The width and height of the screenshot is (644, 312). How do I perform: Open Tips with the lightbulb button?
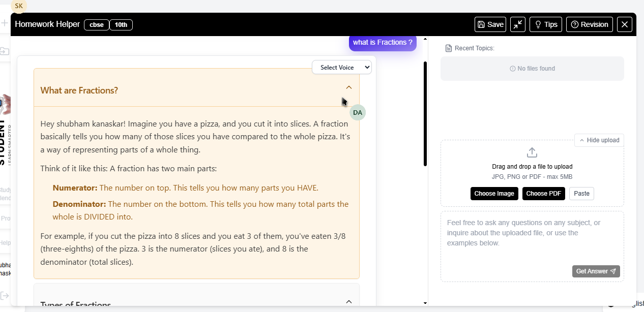545,24
